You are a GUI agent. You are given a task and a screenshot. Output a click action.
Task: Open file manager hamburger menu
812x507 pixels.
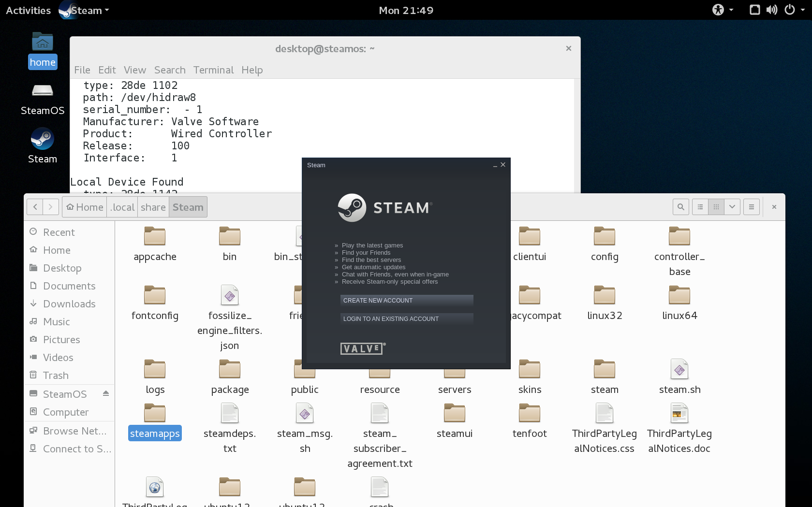[x=752, y=207]
